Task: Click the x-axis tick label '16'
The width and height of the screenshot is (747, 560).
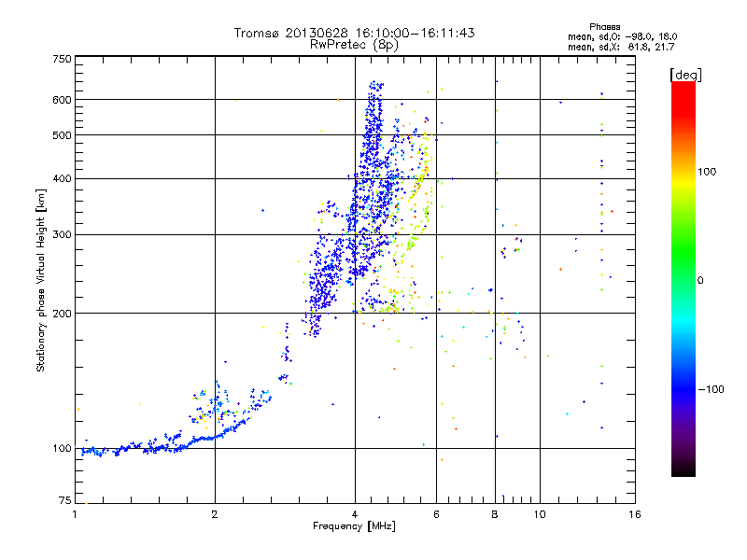Action: tap(635, 514)
